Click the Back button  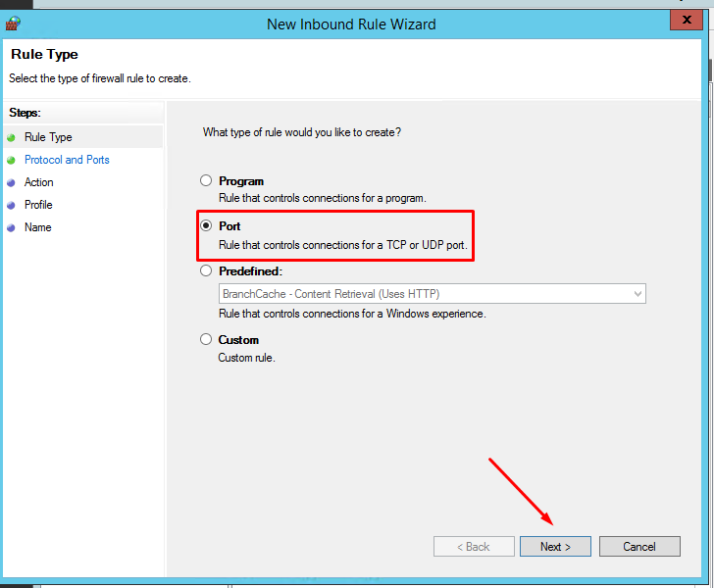point(474,547)
